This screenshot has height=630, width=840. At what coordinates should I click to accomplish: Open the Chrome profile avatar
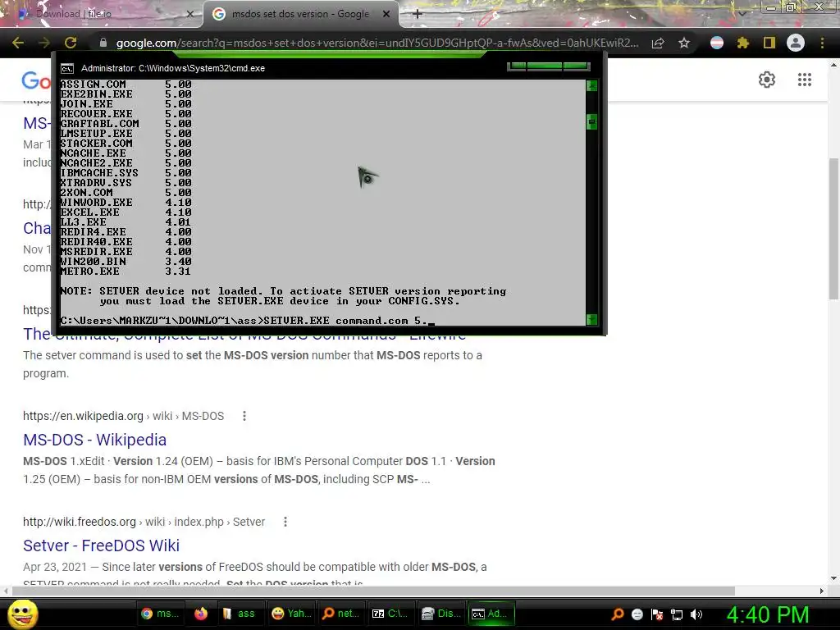(796, 43)
